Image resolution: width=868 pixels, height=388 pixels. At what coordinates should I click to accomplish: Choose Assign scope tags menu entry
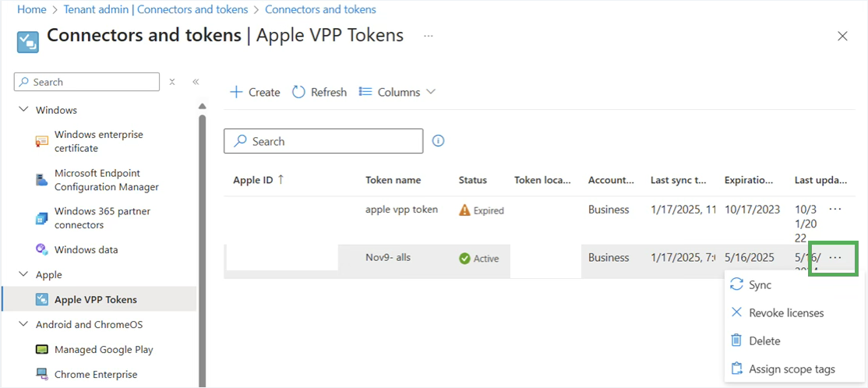coord(791,369)
